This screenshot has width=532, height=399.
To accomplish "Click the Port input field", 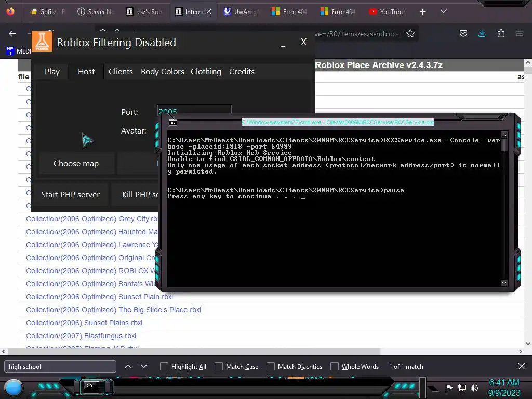I will coord(194,110).
